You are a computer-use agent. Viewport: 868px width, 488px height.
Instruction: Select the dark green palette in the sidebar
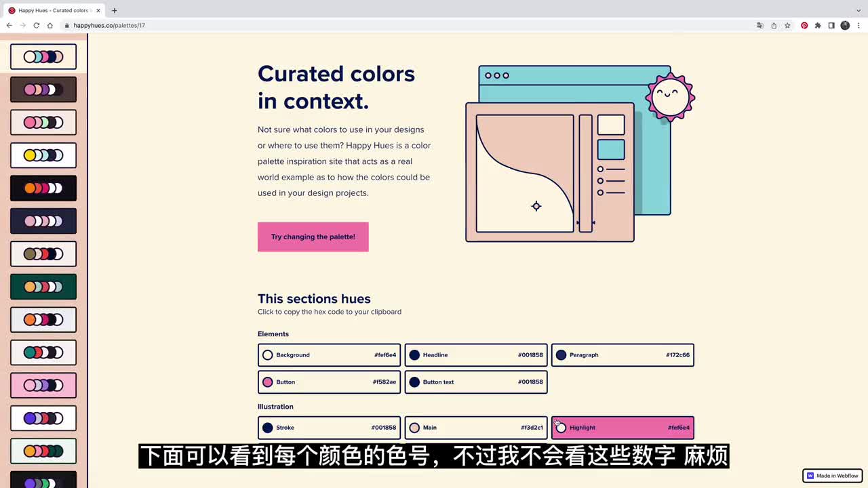pyautogui.click(x=43, y=286)
